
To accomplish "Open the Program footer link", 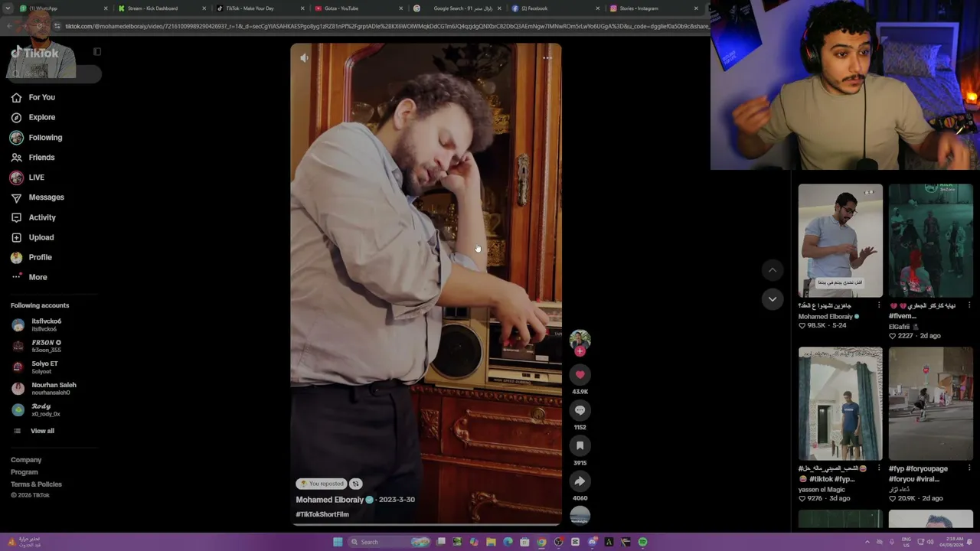I will point(24,472).
